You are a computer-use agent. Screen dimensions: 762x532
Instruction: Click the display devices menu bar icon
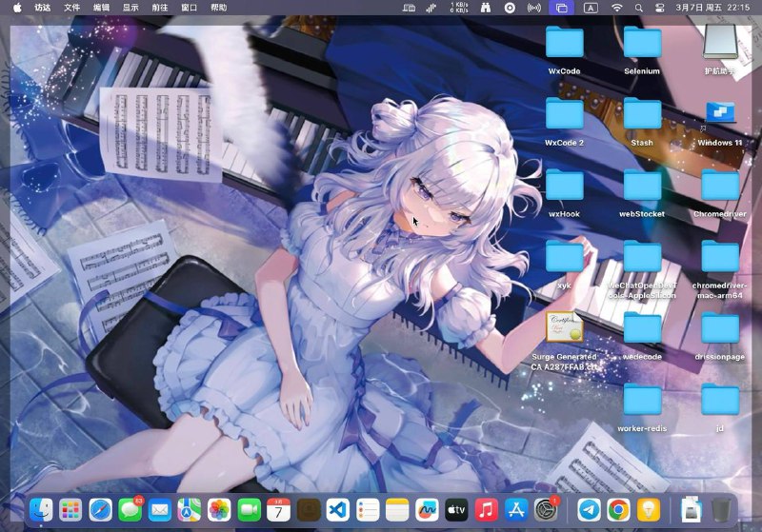pos(409,8)
